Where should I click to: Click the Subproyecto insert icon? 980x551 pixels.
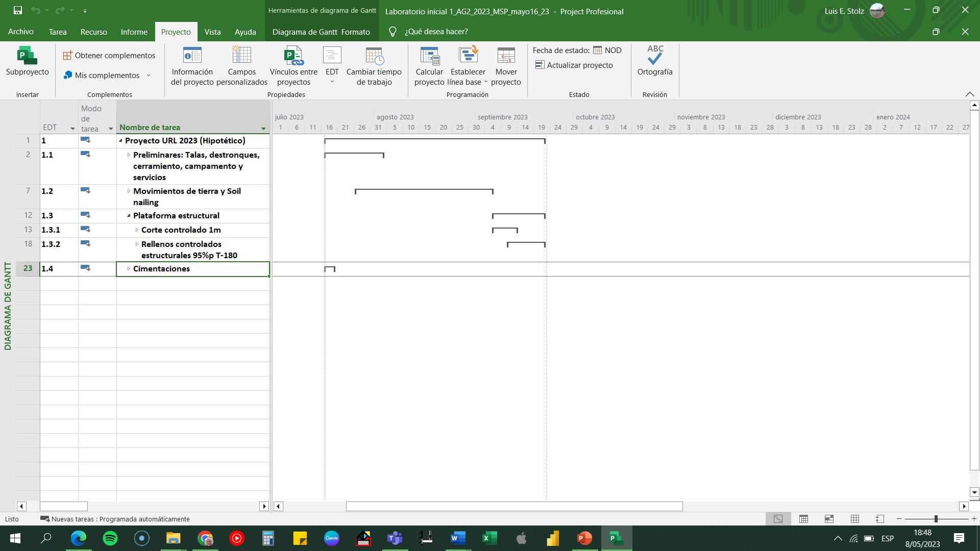(x=27, y=56)
